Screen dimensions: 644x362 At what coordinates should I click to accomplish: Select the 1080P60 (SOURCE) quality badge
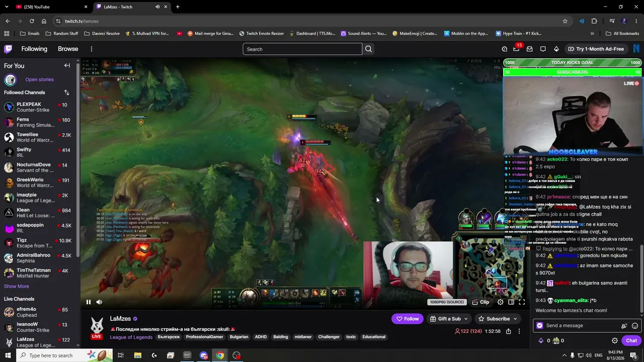click(x=447, y=302)
